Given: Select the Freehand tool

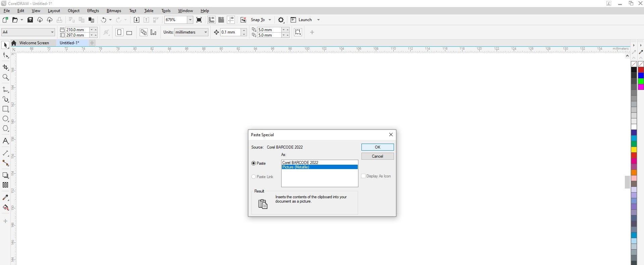Looking at the screenshot, I should click(x=5, y=90).
